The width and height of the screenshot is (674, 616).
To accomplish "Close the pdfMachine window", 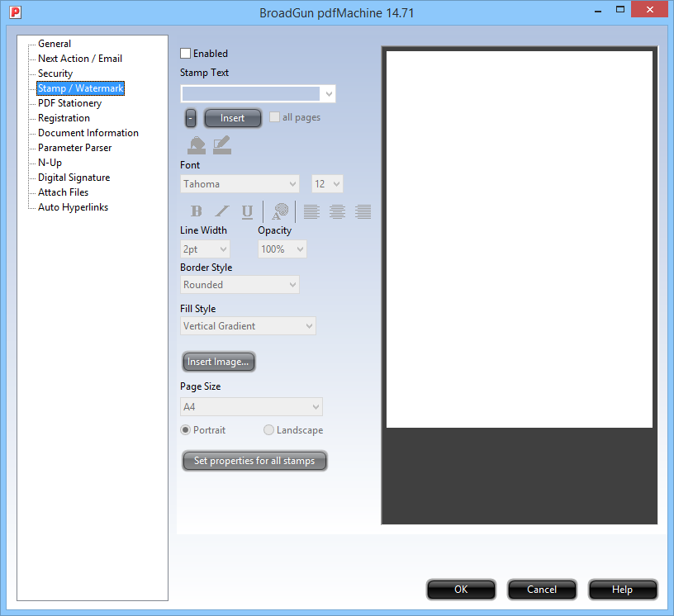I will (649, 9).
